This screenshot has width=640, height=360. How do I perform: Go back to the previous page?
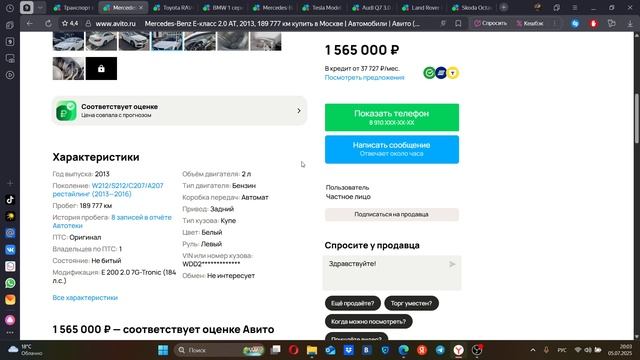[29, 24]
